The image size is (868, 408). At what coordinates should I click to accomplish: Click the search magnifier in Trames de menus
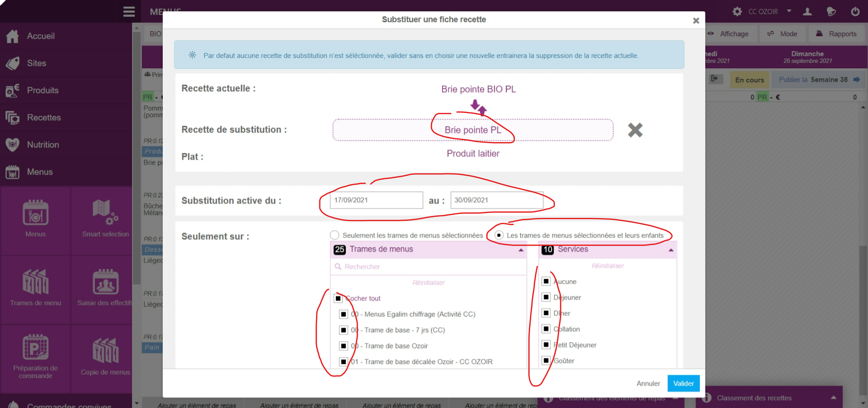pyautogui.click(x=338, y=267)
